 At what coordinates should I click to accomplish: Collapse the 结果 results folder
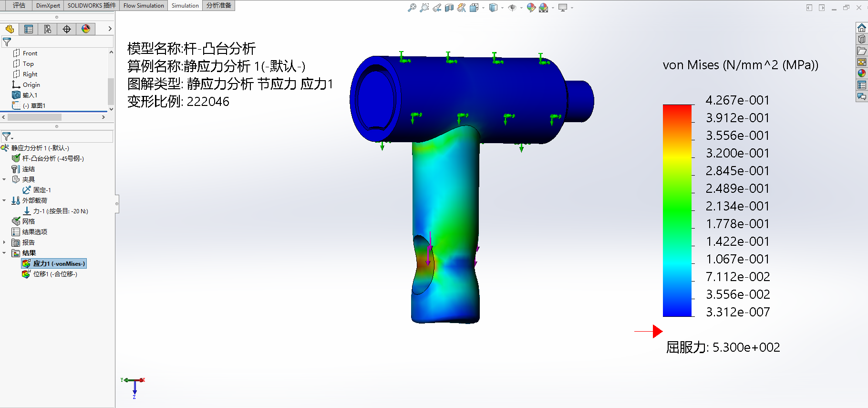(x=4, y=253)
